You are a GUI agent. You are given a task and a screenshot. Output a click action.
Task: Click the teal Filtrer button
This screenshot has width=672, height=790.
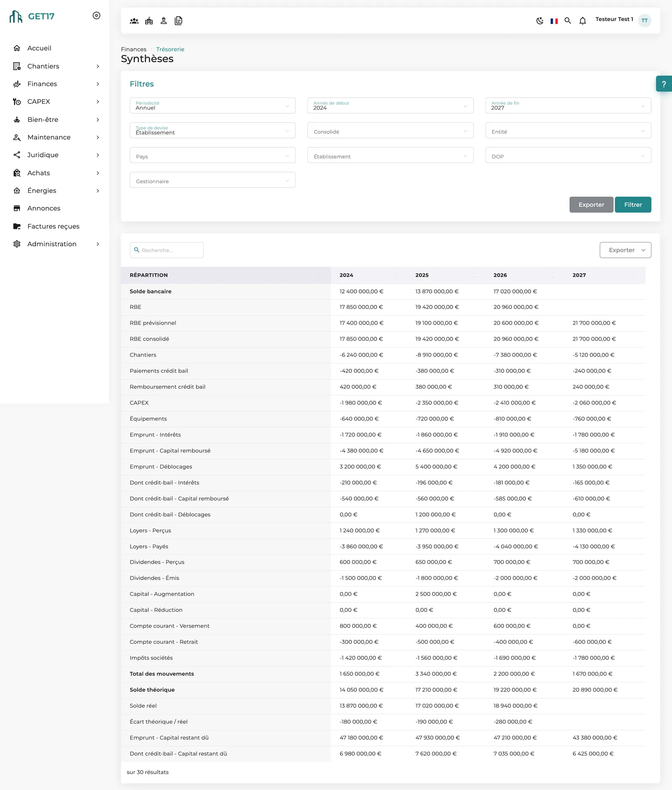[633, 205]
